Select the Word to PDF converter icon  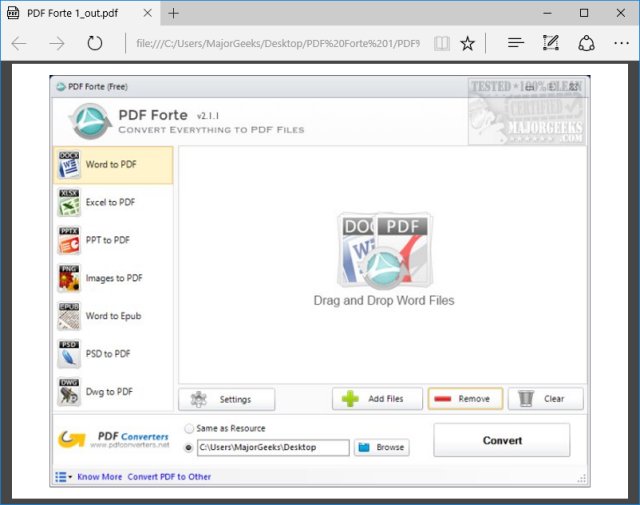pyautogui.click(x=69, y=165)
